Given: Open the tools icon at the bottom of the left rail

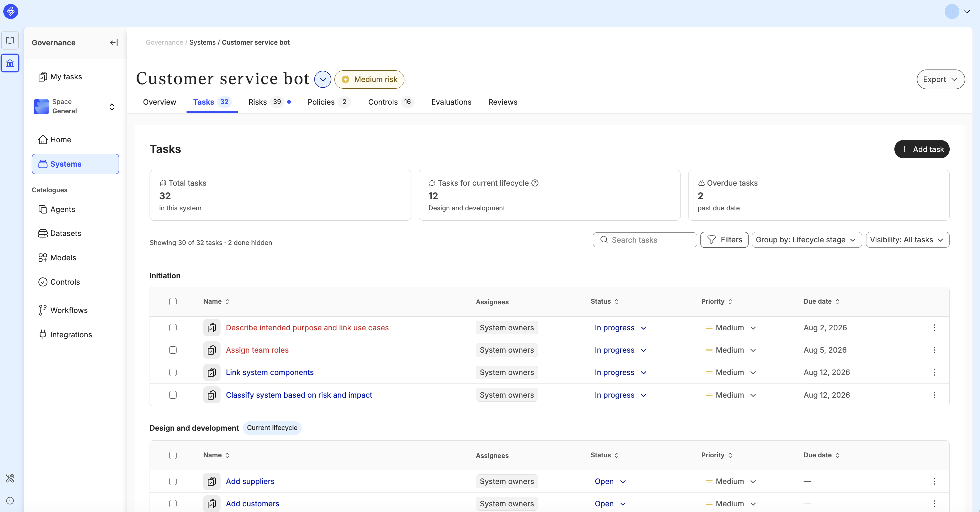Looking at the screenshot, I should pyautogui.click(x=10, y=478).
